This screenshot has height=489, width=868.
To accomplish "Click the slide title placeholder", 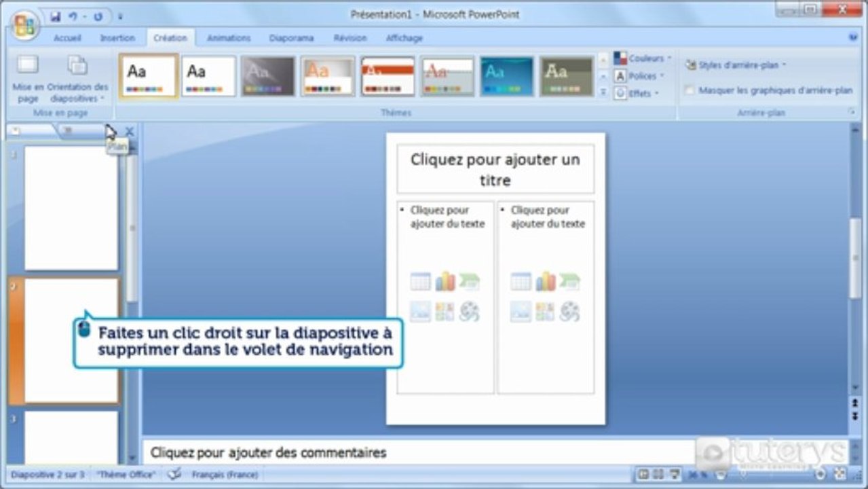I will coord(495,169).
